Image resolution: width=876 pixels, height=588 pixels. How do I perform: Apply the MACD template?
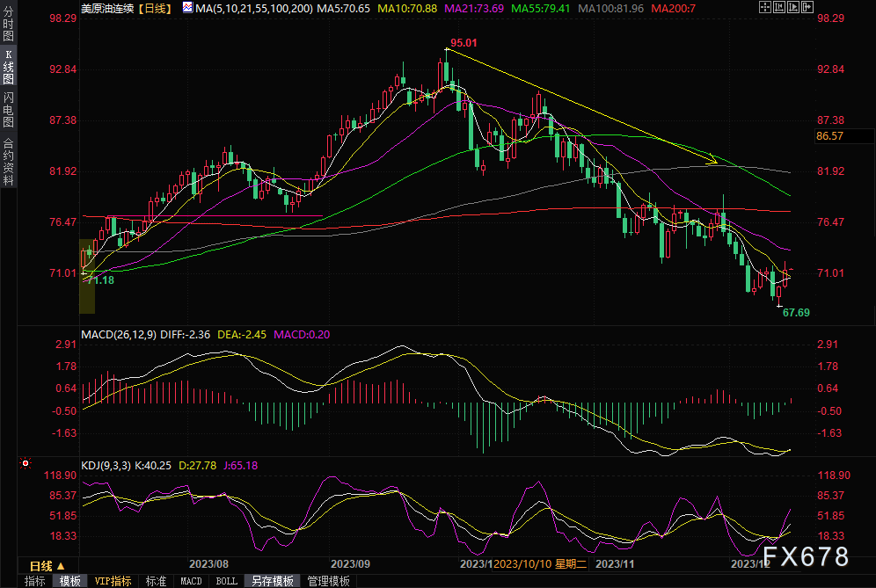[191, 581]
